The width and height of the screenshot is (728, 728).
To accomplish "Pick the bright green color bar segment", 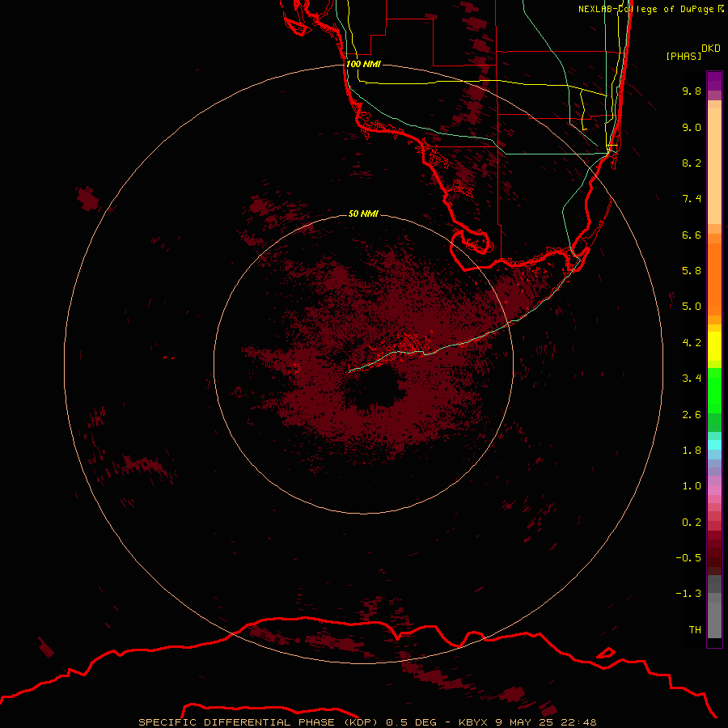I will [x=714, y=390].
